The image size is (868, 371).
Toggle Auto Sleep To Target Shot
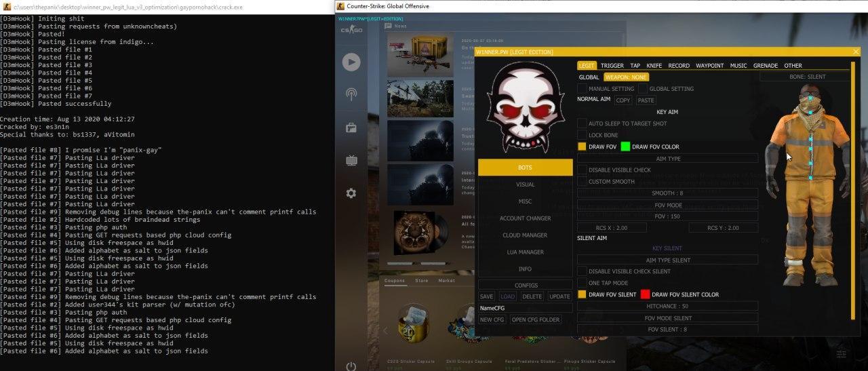(x=582, y=123)
